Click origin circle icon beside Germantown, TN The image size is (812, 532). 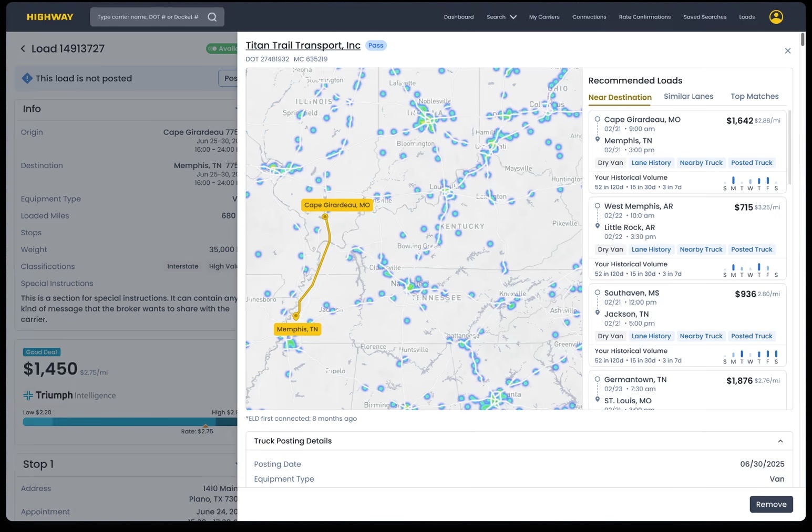597,379
